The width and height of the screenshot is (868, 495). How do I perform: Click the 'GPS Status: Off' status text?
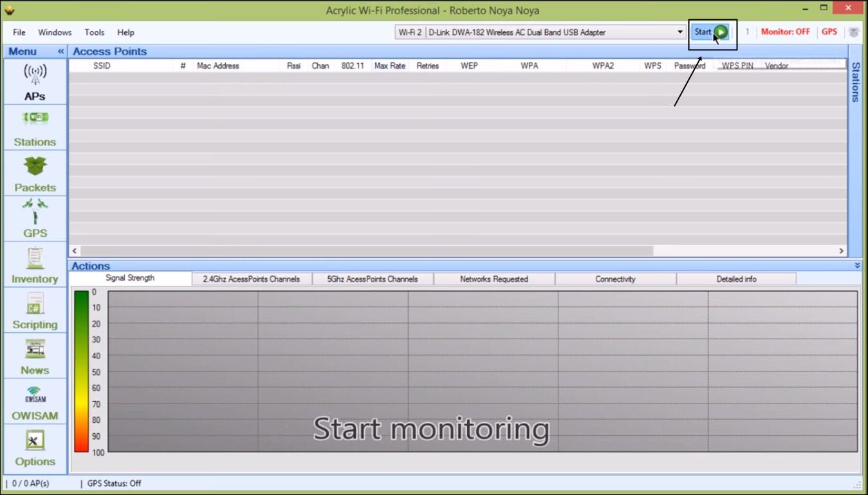tap(114, 483)
